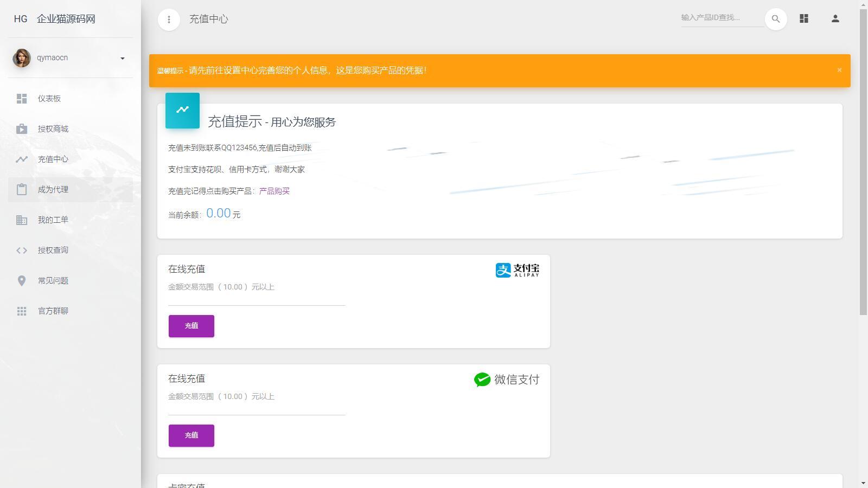This screenshot has height=488, width=868.
Task: Open the dashboard grid icon in header
Action: 804,18
